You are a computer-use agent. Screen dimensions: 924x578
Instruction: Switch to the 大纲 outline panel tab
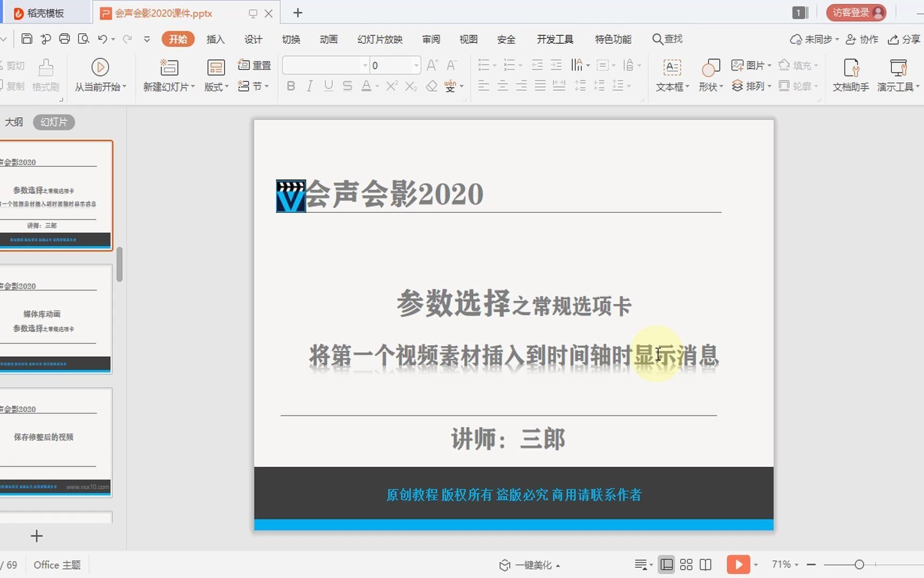tap(14, 122)
